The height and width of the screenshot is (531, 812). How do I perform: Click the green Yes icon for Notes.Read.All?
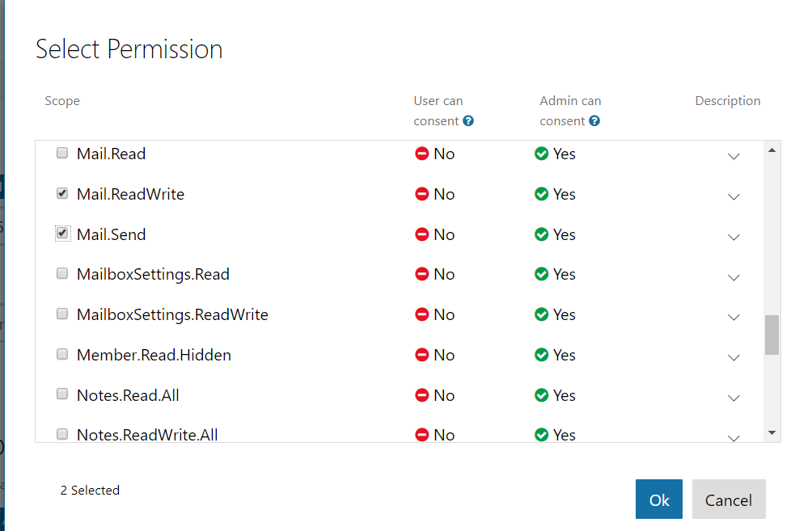pyautogui.click(x=542, y=395)
